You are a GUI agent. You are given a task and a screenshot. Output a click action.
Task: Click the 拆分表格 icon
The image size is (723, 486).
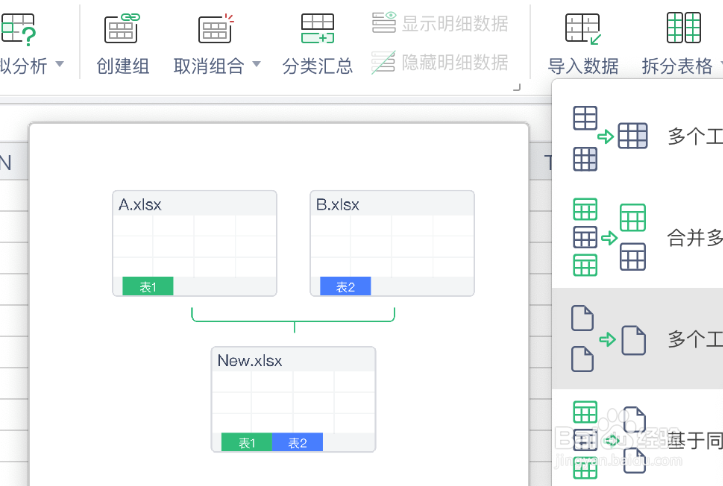pyautogui.click(x=684, y=28)
